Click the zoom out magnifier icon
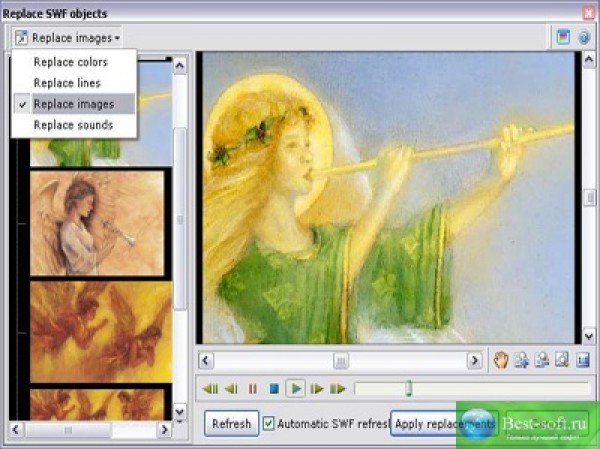 (x=541, y=360)
